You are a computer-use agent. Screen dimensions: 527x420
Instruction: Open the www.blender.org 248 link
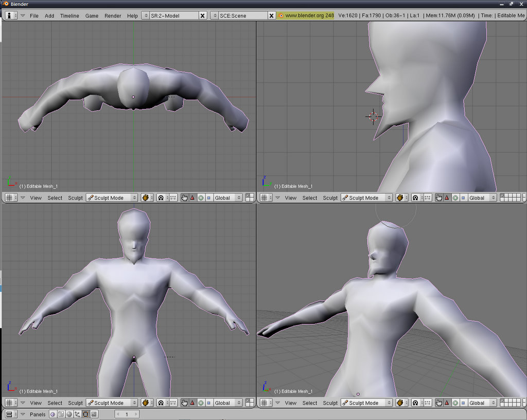click(306, 15)
